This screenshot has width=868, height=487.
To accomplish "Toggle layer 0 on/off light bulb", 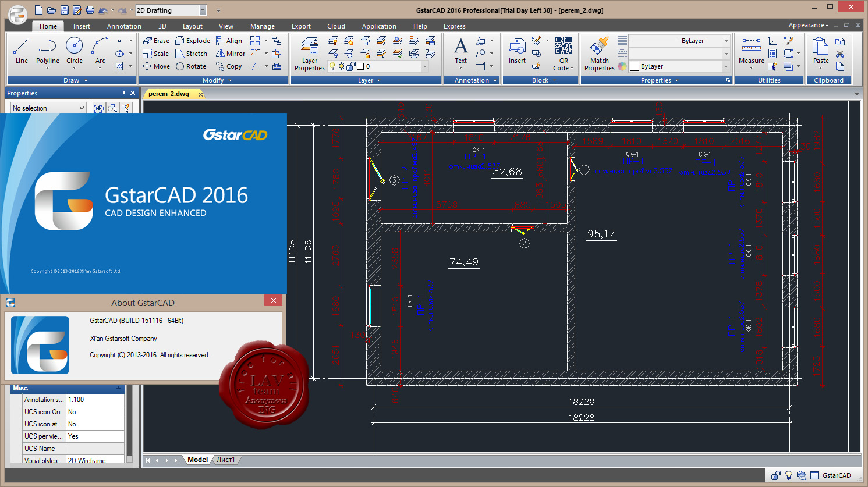I will [332, 66].
